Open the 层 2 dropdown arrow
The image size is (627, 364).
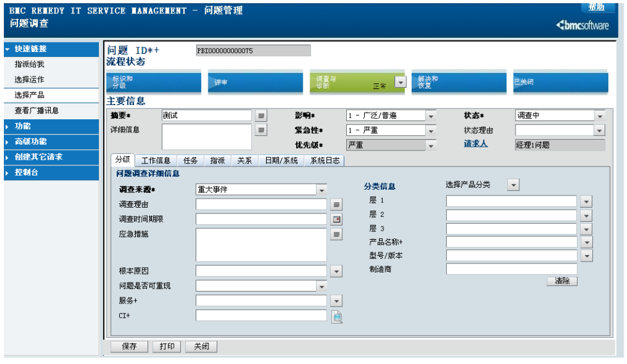586,216
